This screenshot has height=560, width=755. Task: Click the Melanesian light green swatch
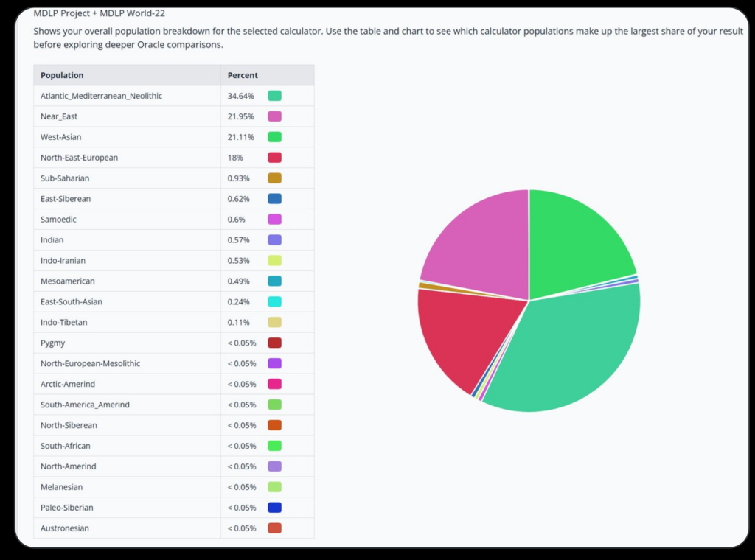coord(274,487)
